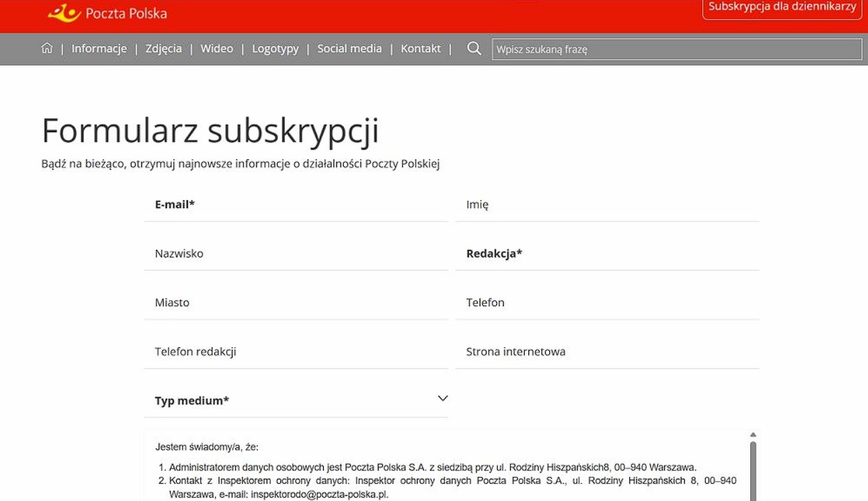
Task: Open the Logotypy section
Action: pyautogui.click(x=275, y=49)
